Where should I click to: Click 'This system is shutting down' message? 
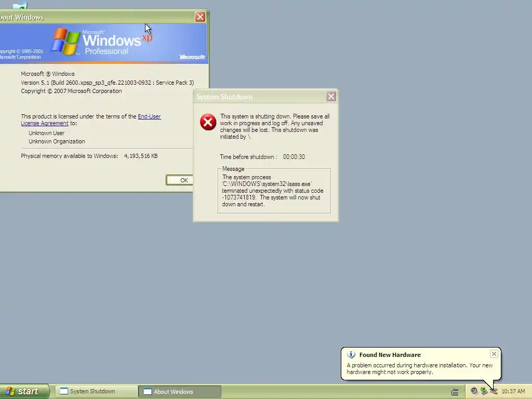(x=275, y=127)
